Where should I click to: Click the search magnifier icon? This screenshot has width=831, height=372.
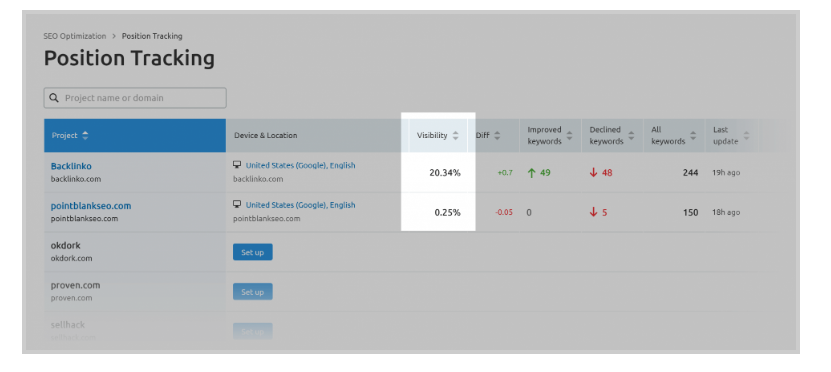tap(54, 98)
